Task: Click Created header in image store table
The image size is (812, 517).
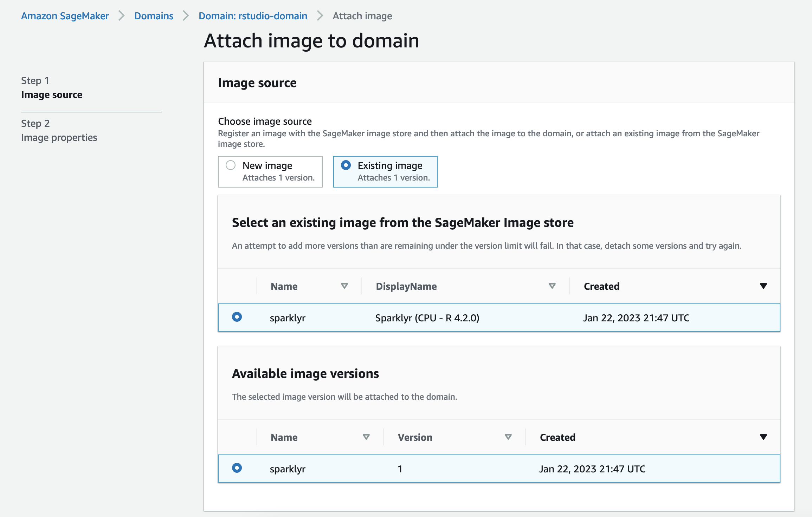Action: coord(601,286)
